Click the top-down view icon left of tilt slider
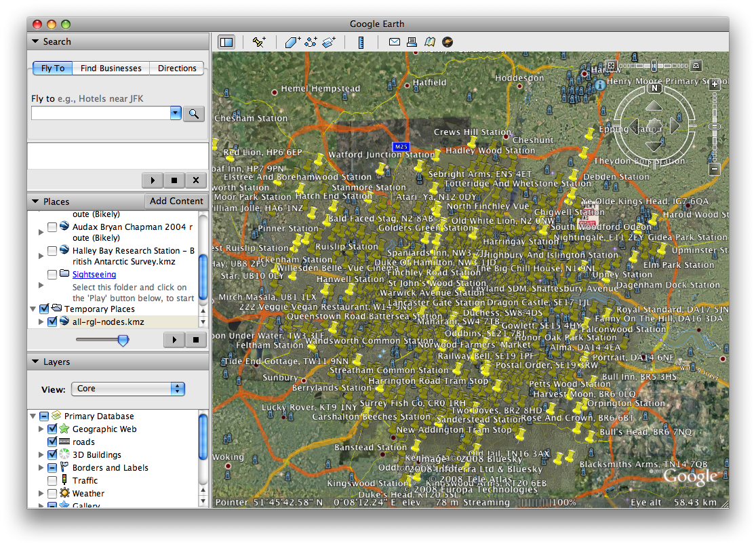This screenshot has width=756, height=546. (x=612, y=65)
